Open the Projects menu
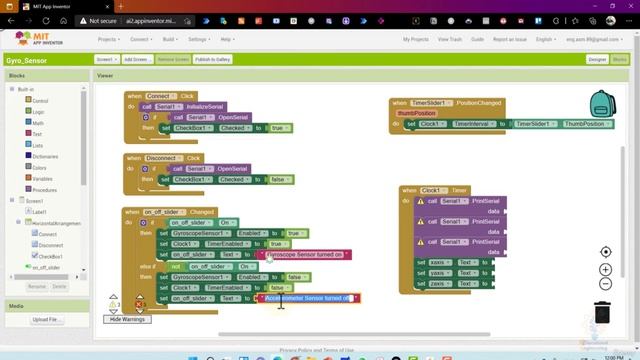This screenshot has width=640, height=360. [x=109, y=40]
